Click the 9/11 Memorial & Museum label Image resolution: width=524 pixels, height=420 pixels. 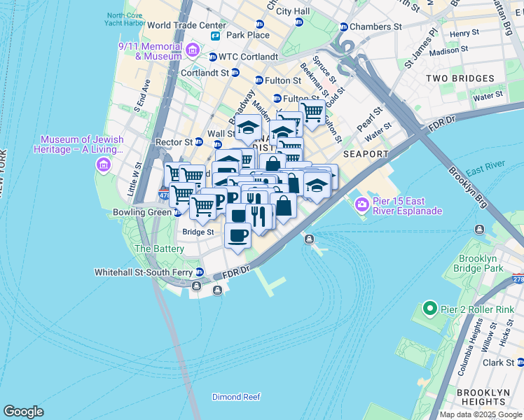(x=151, y=51)
